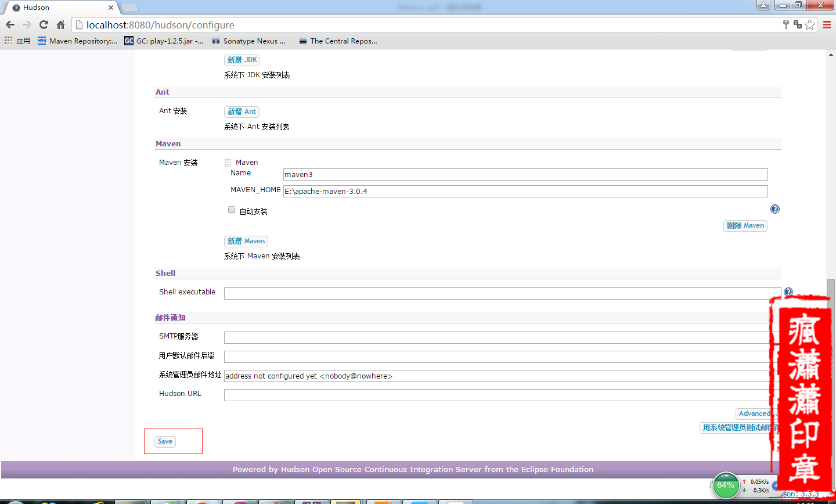Select the Hudson tab
836x504 pixels.
[x=60, y=8]
